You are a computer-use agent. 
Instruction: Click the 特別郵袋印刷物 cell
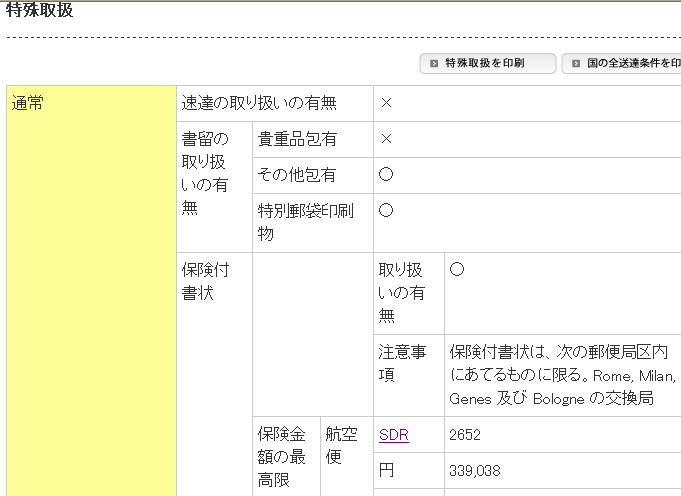(x=313, y=223)
